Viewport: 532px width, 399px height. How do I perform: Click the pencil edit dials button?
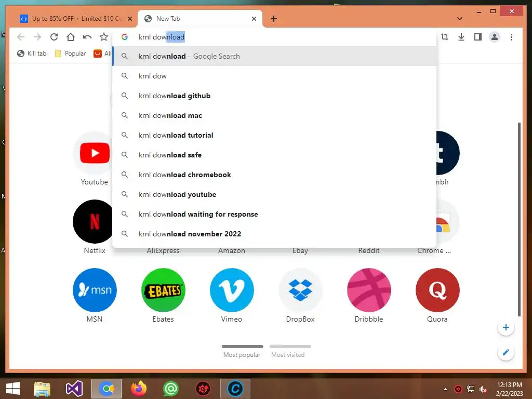[x=506, y=352]
